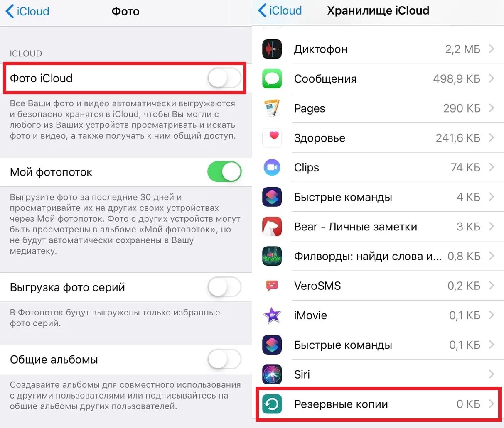Tap the Резервные копии backup icon
The width and height of the screenshot is (504, 428).
[272, 404]
